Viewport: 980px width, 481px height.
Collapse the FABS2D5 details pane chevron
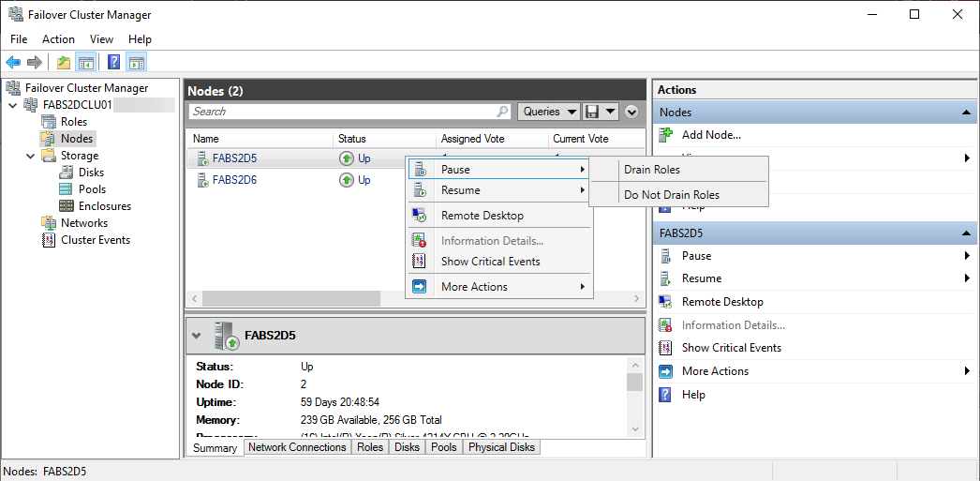[x=197, y=336]
